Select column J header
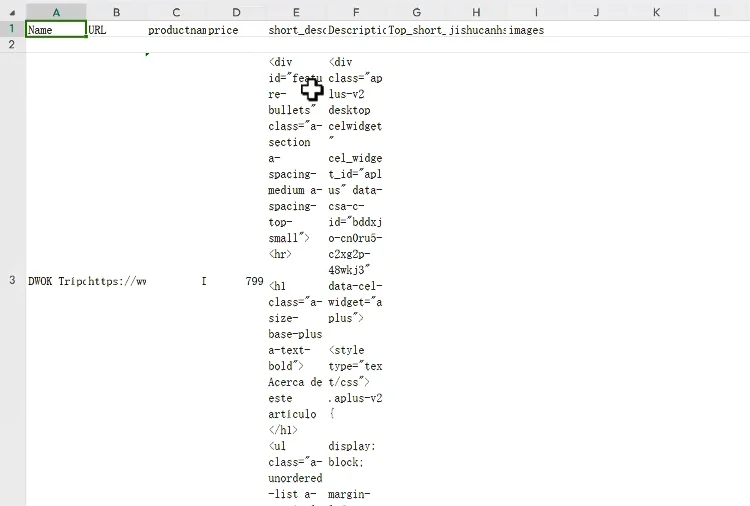Image resolution: width=750 pixels, height=506 pixels. click(x=596, y=12)
